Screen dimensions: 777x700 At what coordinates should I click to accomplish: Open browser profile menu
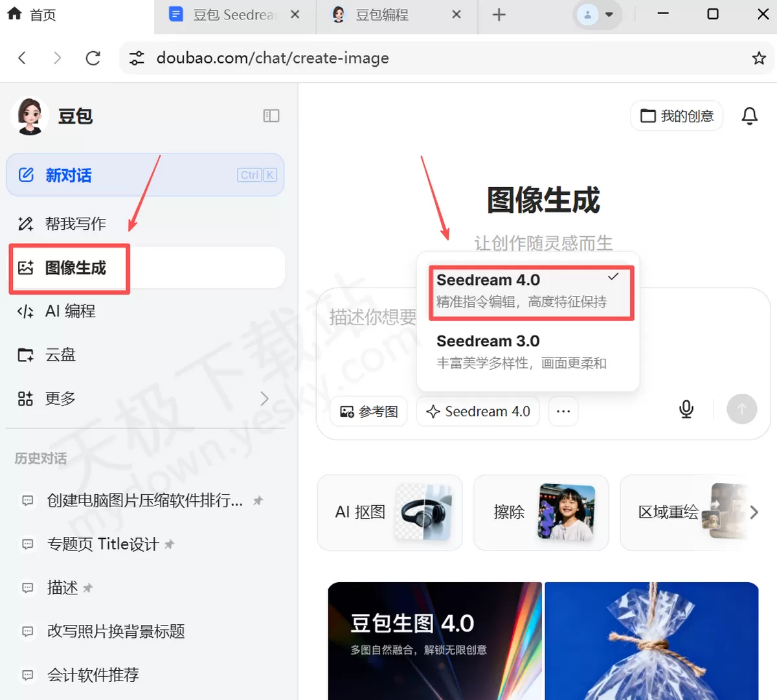coord(597,14)
